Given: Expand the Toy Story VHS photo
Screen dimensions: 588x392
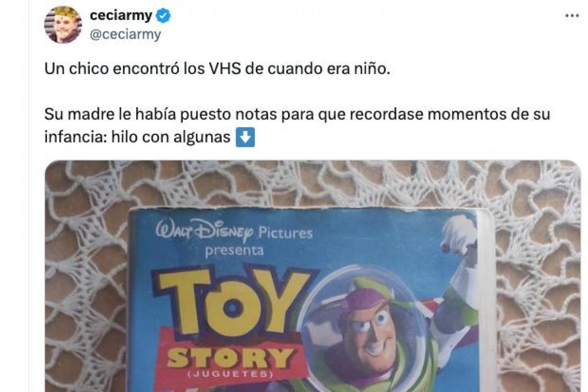Looking at the screenshot, I should point(313,276).
